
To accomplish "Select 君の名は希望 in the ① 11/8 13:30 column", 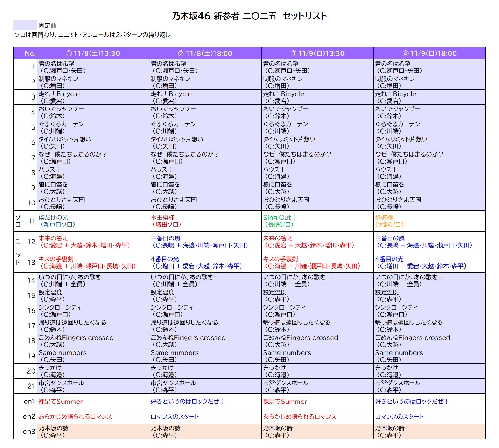I will pos(93,67).
